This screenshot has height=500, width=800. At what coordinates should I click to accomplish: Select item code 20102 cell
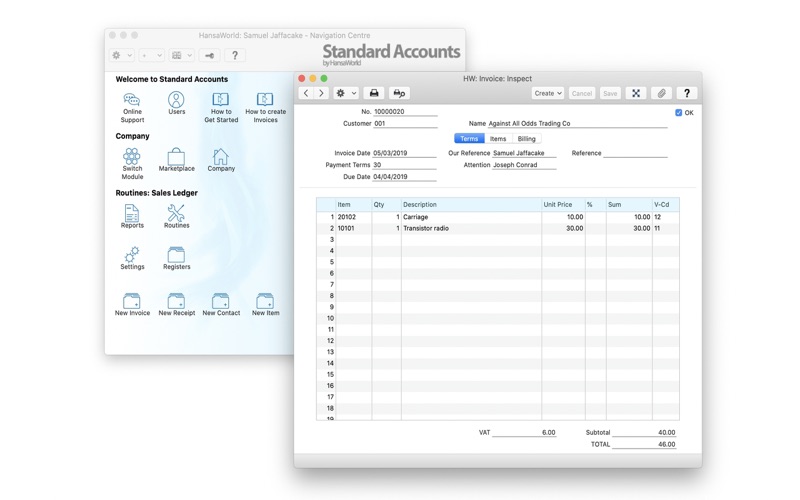pyautogui.click(x=354, y=217)
